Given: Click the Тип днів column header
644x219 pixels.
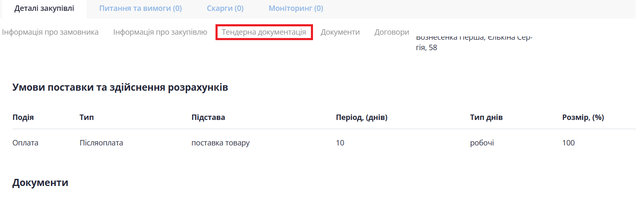Looking at the screenshot, I should pyautogui.click(x=486, y=117).
